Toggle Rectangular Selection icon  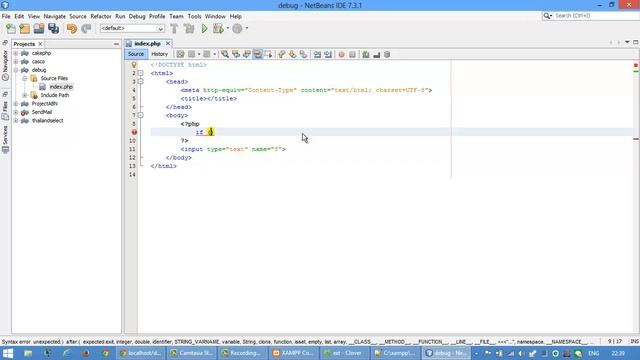[268, 54]
